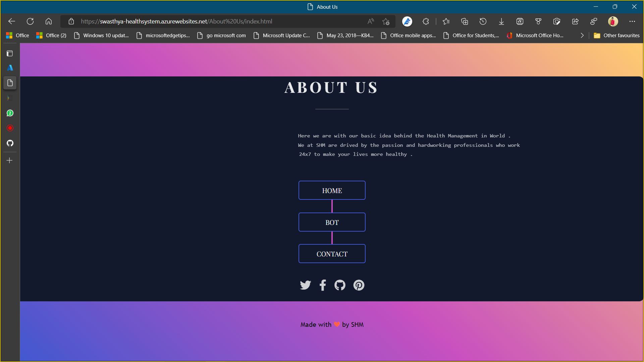Screen dimensions: 644x362
Task: Expand more bookmarks chevron
Action: (x=582, y=36)
